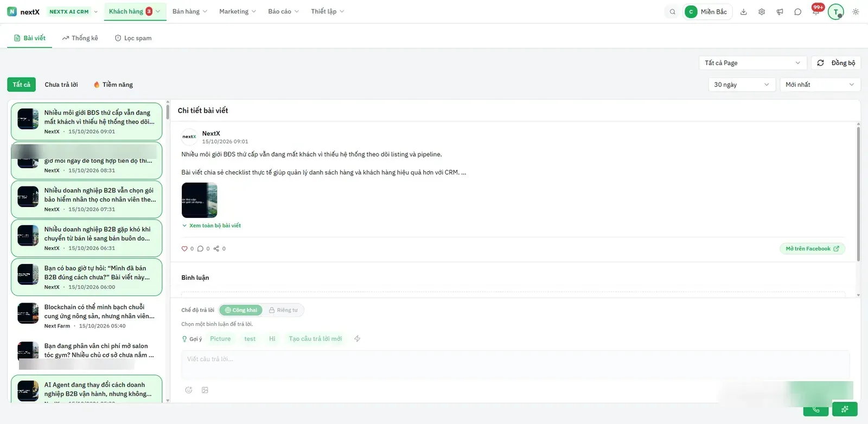Open Blockchain có thể minh bạch post
Screen dimensions: 868x424
click(87, 316)
